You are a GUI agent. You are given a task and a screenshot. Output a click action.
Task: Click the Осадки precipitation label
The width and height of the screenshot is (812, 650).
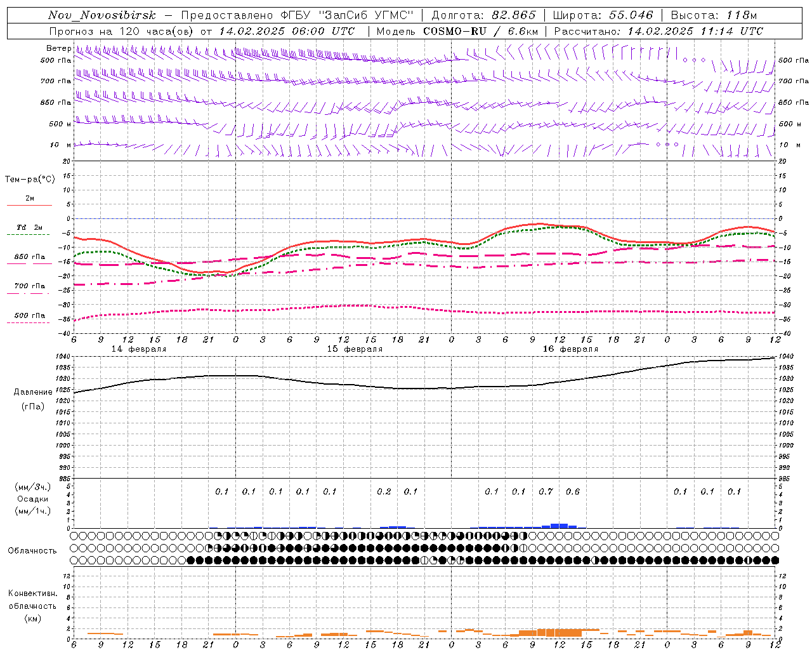[32, 499]
